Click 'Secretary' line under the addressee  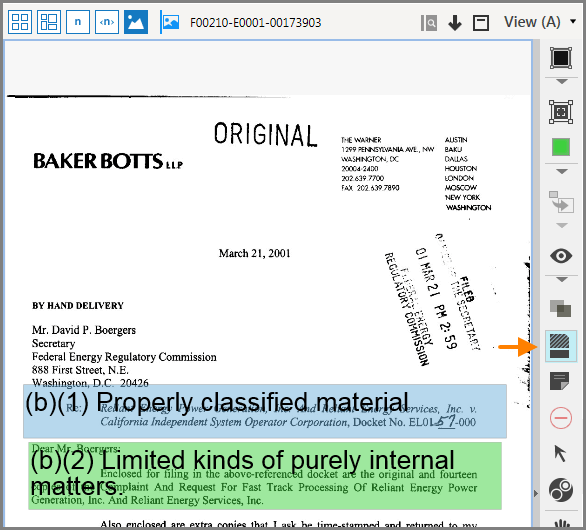click(x=53, y=343)
